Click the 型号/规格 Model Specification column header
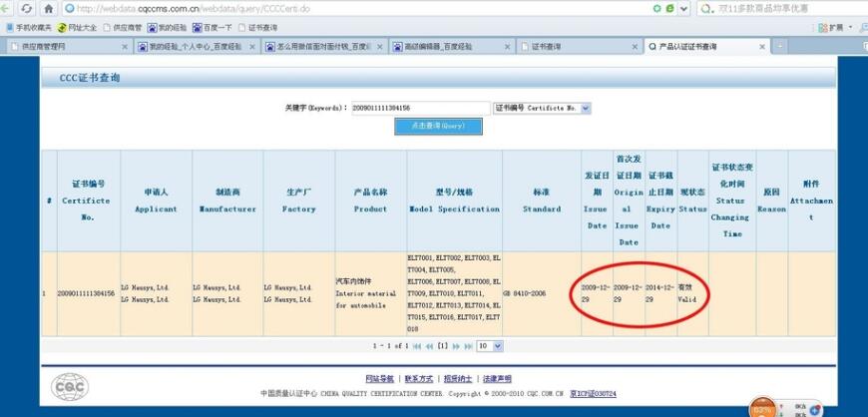868x417 pixels. pos(454,201)
